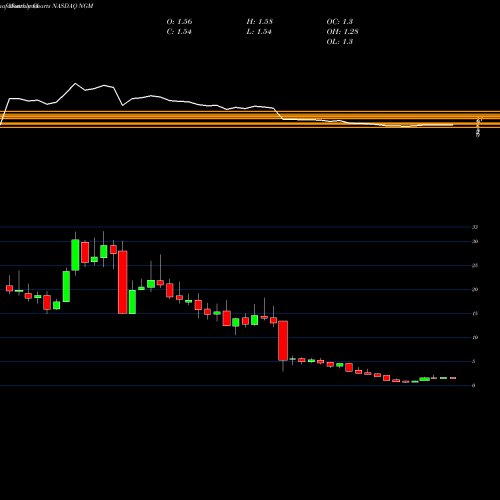Image resolution: width=500 pixels, height=500 pixels.
Task: Click the peak of the white line chart
Action: click(x=75, y=83)
